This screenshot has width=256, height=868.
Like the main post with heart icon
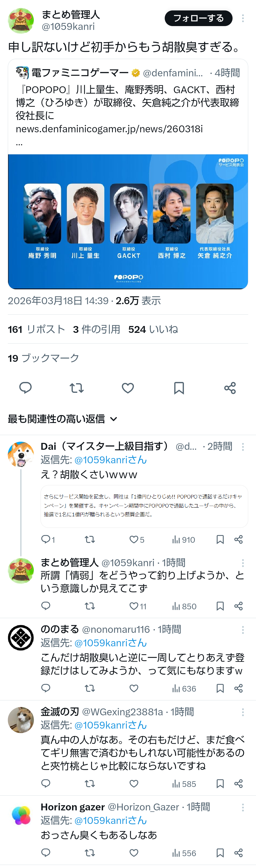pos(128,388)
